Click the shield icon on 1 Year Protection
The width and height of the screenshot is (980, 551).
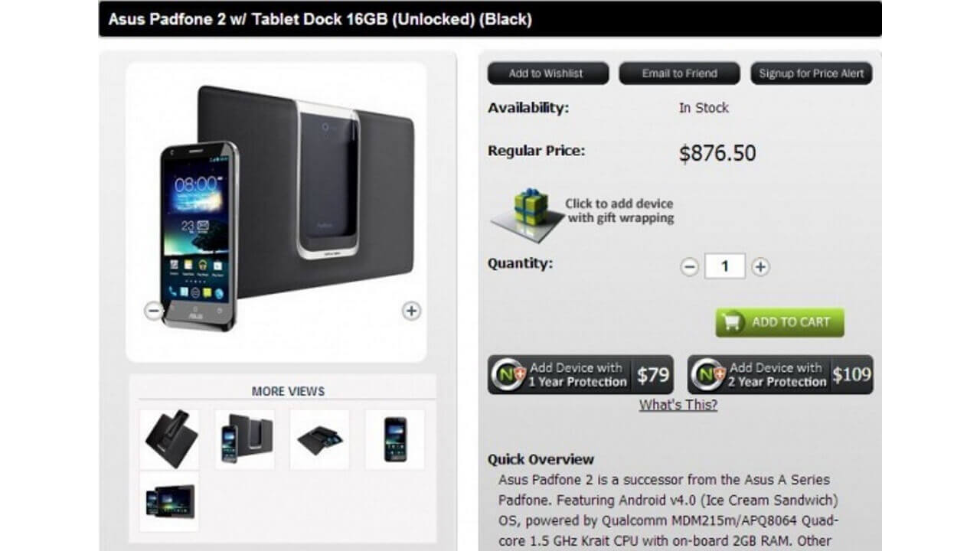pyautogui.click(x=508, y=374)
